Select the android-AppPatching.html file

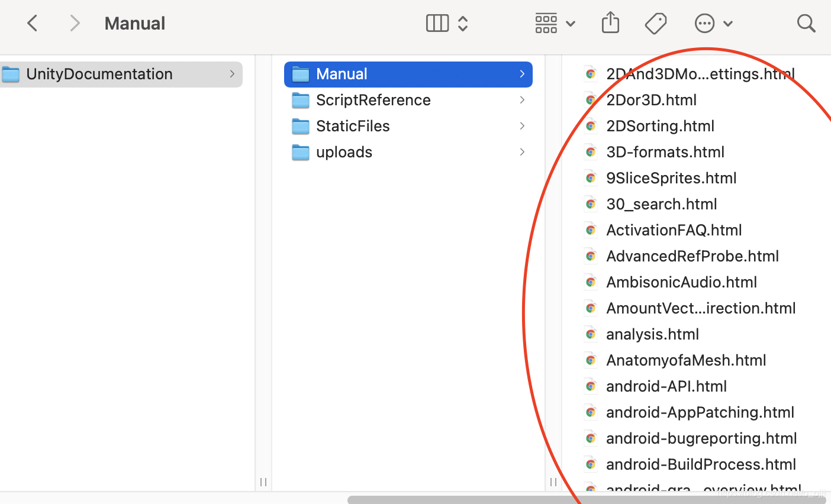point(700,412)
